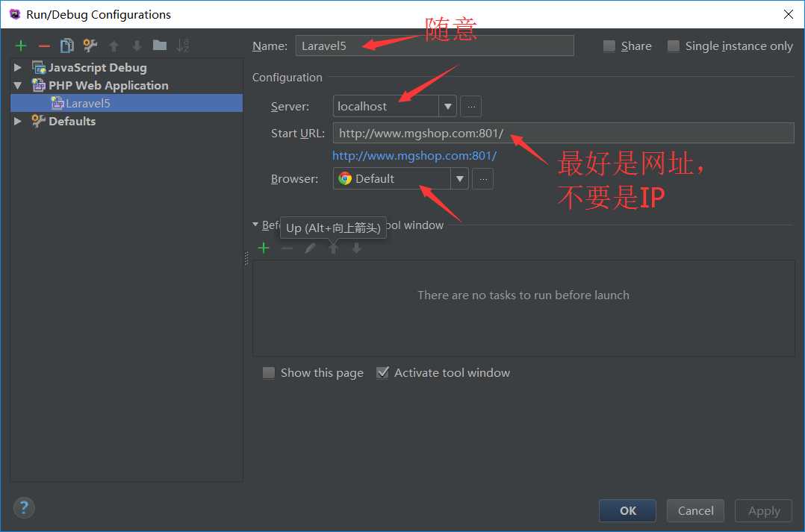Move before launch task up arrow
The width and height of the screenshot is (805, 532).
click(334, 248)
